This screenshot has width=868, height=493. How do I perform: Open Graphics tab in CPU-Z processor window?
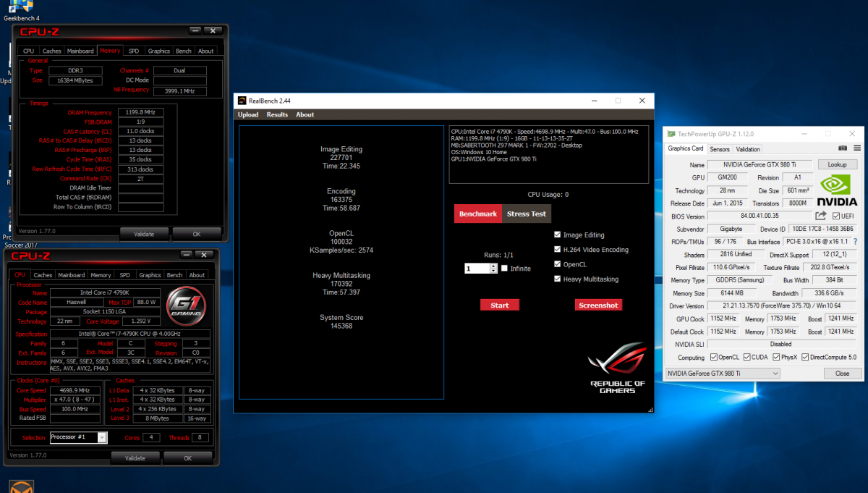150,275
